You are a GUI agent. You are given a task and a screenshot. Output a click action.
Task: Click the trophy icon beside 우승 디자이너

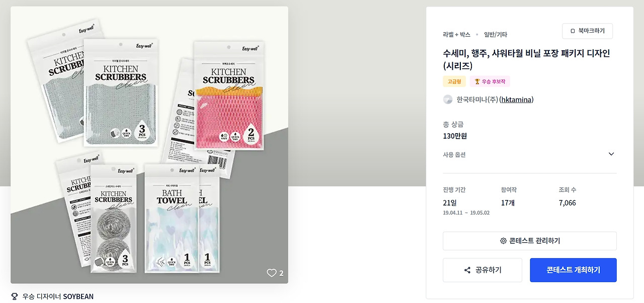pyautogui.click(x=14, y=296)
